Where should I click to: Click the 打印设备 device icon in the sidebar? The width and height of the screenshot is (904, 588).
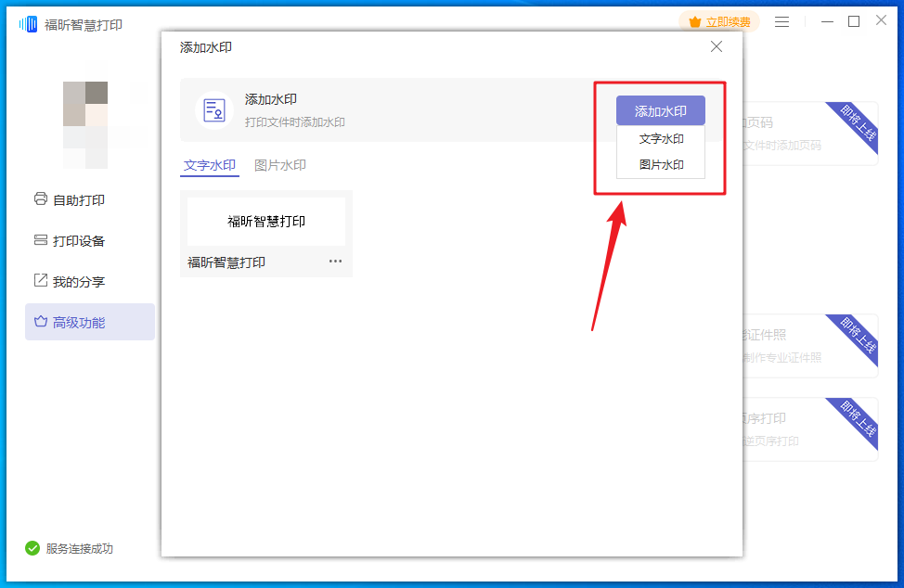(40, 240)
